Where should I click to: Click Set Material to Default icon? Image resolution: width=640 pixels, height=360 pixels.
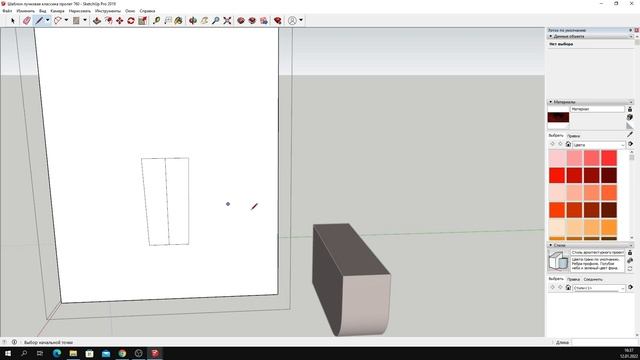(x=630, y=126)
